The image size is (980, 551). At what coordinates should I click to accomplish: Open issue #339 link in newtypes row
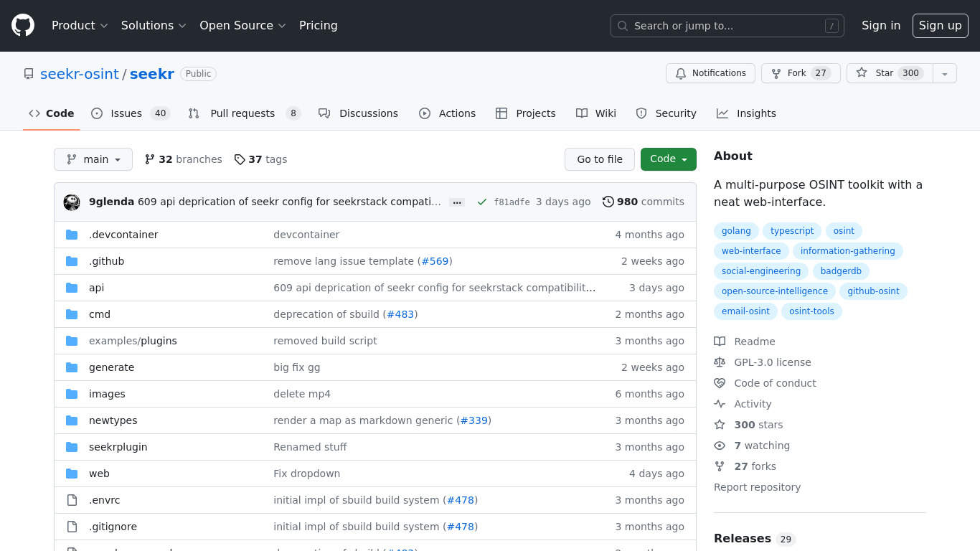tap(473, 420)
